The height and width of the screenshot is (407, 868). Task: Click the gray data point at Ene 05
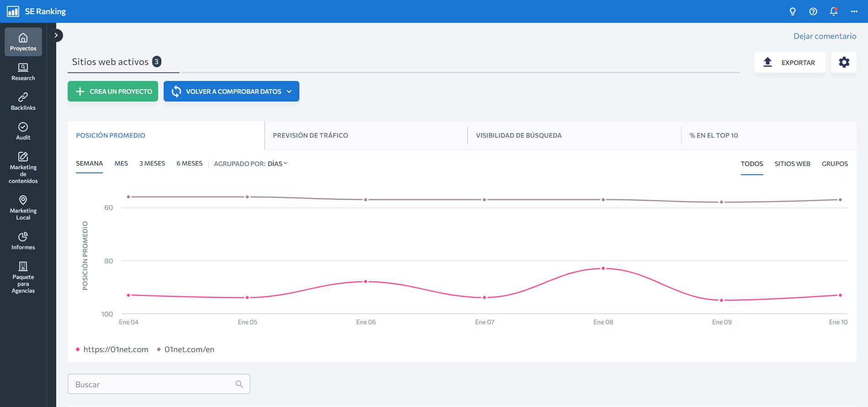click(x=247, y=197)
